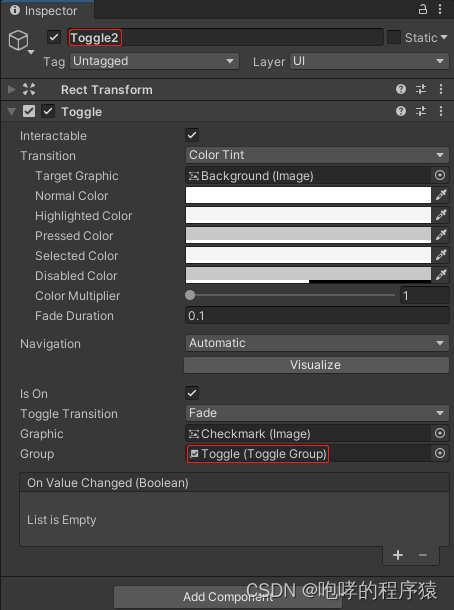Pick Disabled Color with the eyedropper
Viewport: 454px width, 610px height.
(440, 275)
